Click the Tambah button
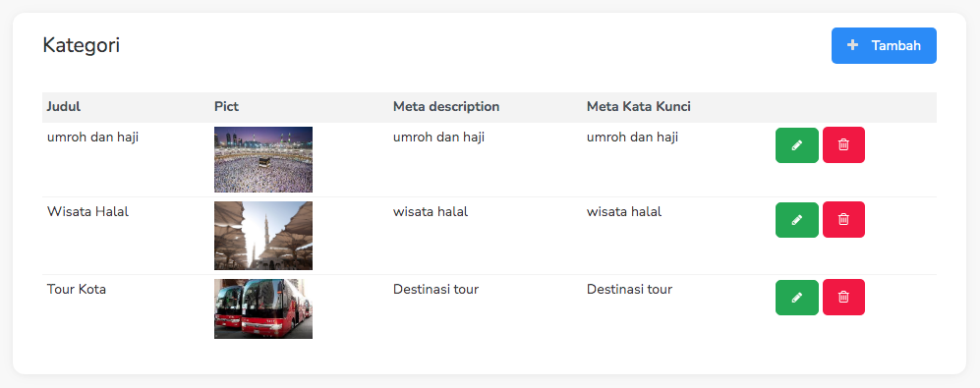This screenshot has width=980, height=388. click(x=884, y=45)
